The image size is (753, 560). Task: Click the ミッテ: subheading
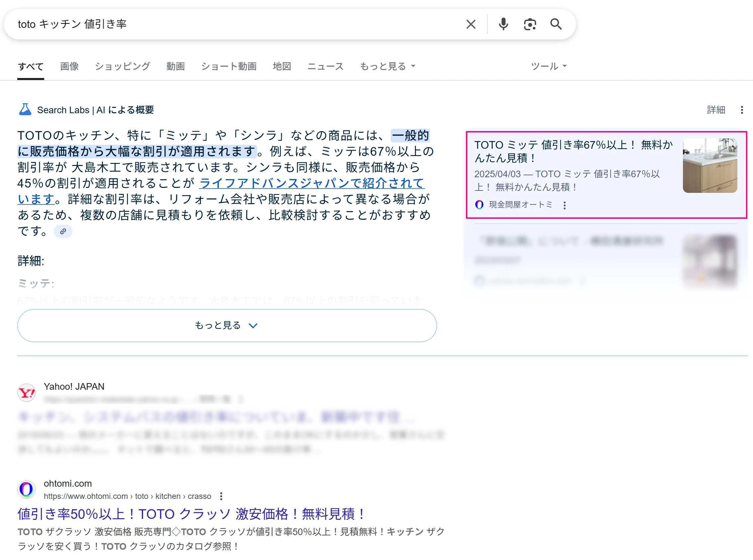click(x=36, y=283)
